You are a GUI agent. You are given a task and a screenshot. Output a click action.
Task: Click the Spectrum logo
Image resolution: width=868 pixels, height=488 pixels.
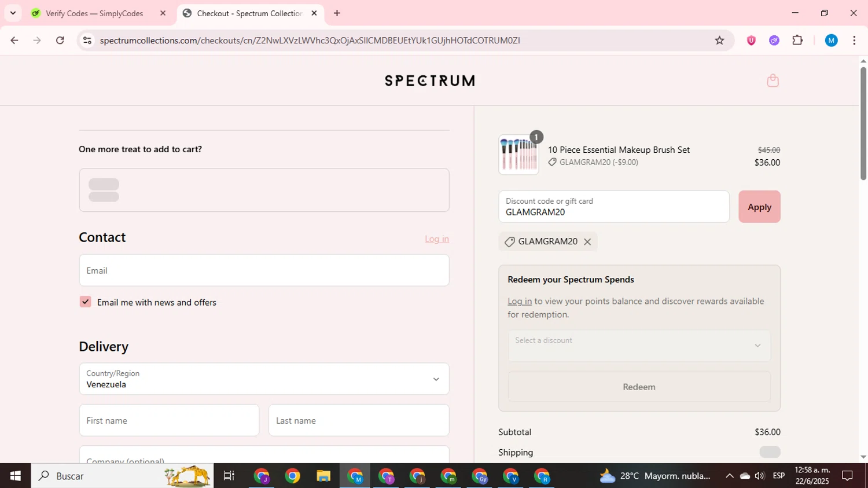point(430,80)
